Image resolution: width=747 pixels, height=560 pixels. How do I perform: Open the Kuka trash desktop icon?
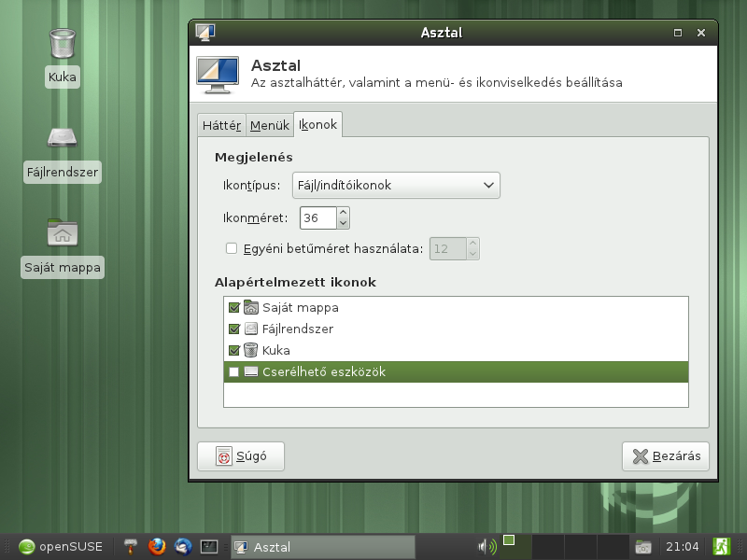[x=63, y=43]
